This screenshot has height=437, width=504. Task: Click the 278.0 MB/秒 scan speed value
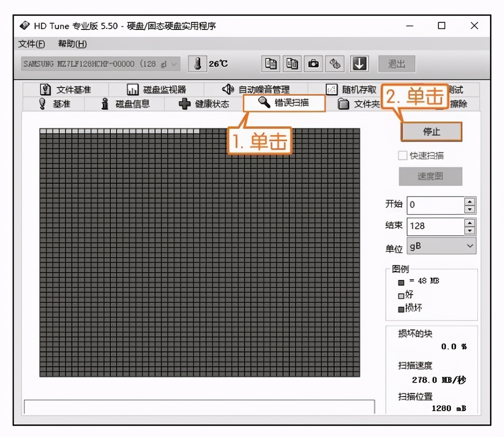(x=439, y=380)
